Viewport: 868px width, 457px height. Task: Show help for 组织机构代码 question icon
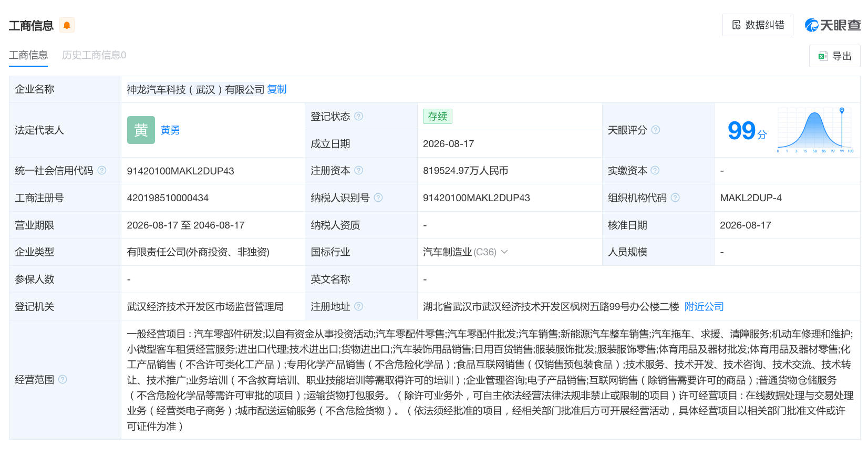(675, 198)
